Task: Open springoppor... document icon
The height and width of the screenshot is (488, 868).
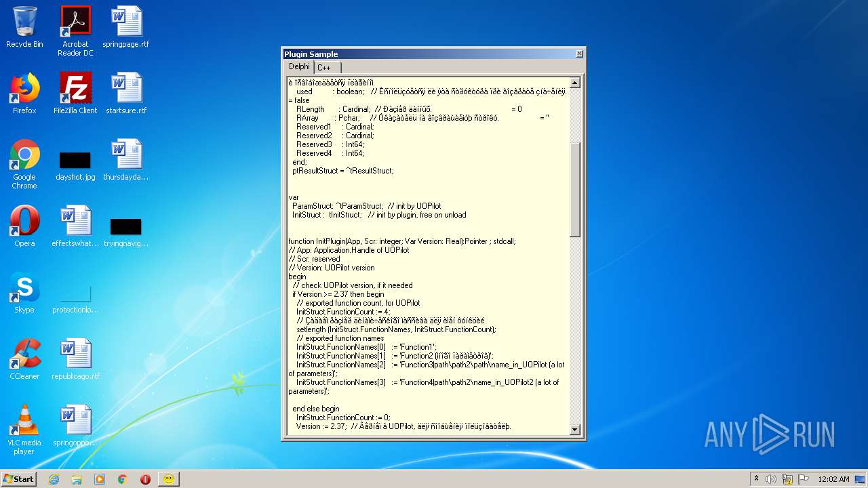Action: (75, 426)
